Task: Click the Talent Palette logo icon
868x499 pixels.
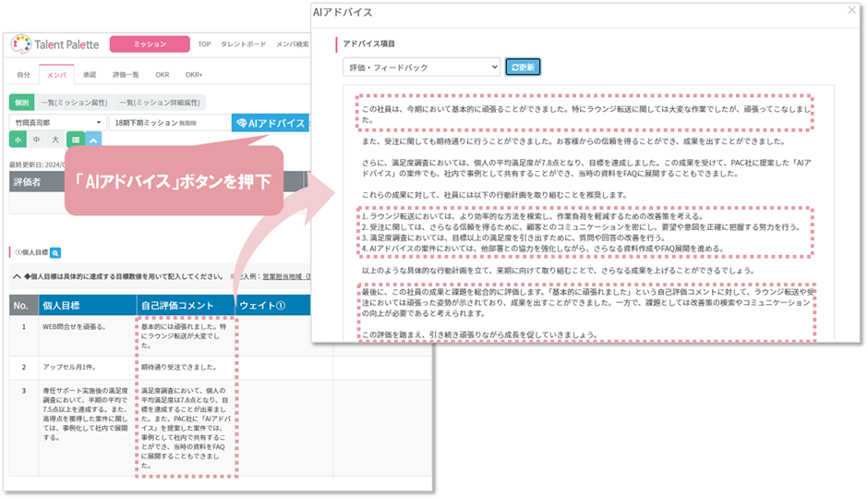Action: (x=22, y=44)
